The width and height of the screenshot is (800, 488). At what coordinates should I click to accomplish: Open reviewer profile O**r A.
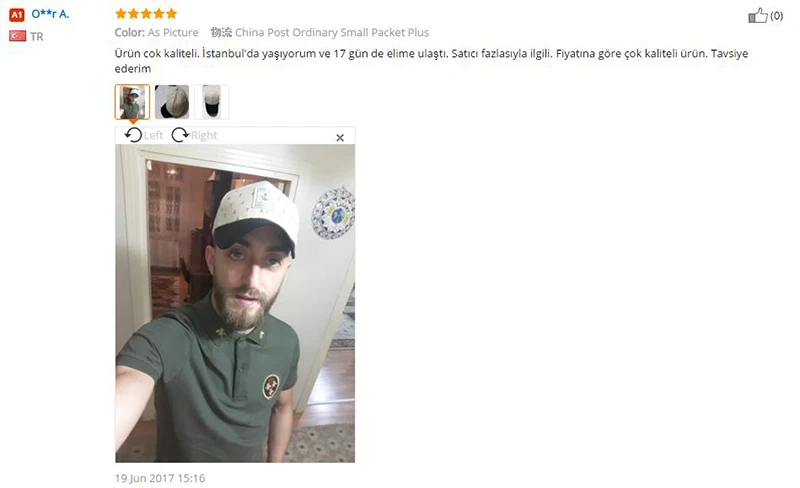click(50, 14)
